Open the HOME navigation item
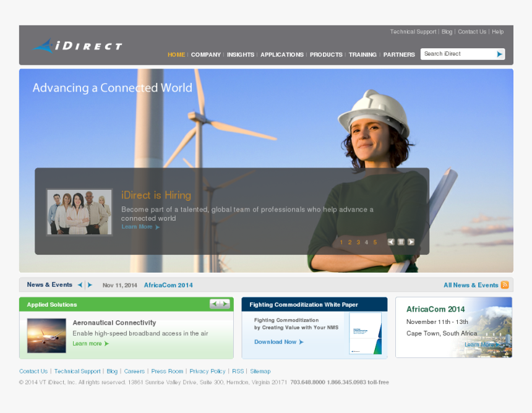The height and width of the screenshot is (413, 532). click(x=176, y=54)
